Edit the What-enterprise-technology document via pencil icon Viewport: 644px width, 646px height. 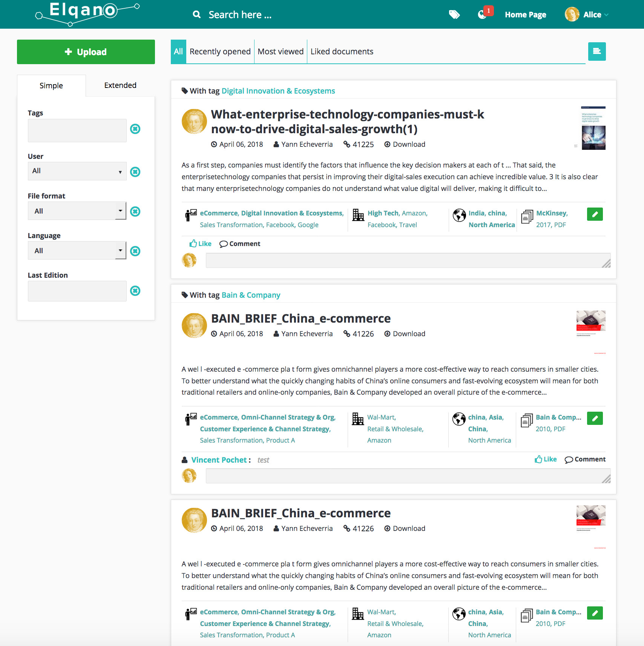coord(595,214)
